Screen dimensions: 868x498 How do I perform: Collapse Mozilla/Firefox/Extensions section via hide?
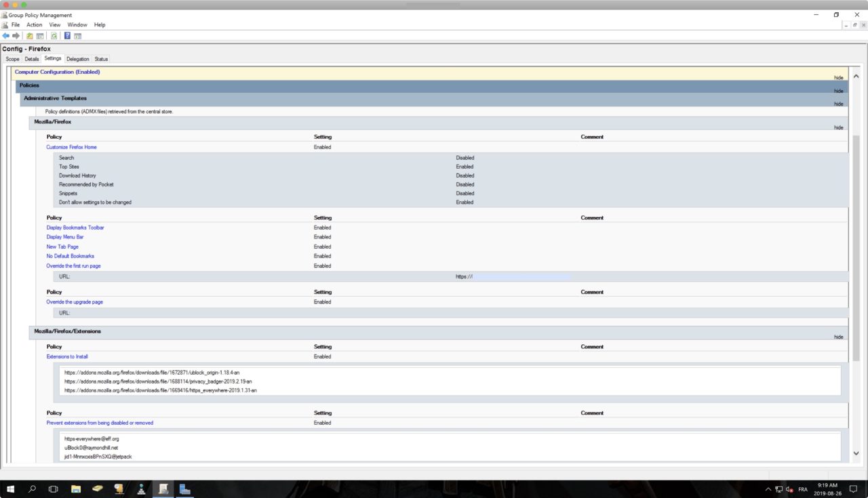[x=839, y=337]
